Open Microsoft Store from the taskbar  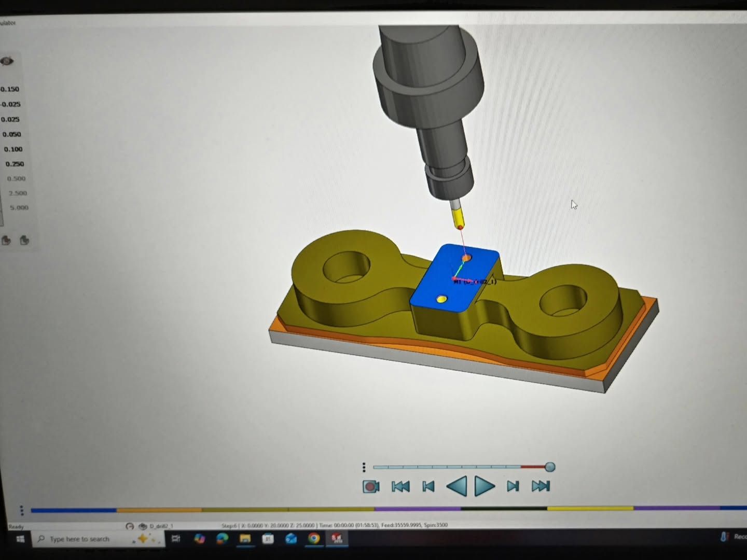[x=268, y=539]
